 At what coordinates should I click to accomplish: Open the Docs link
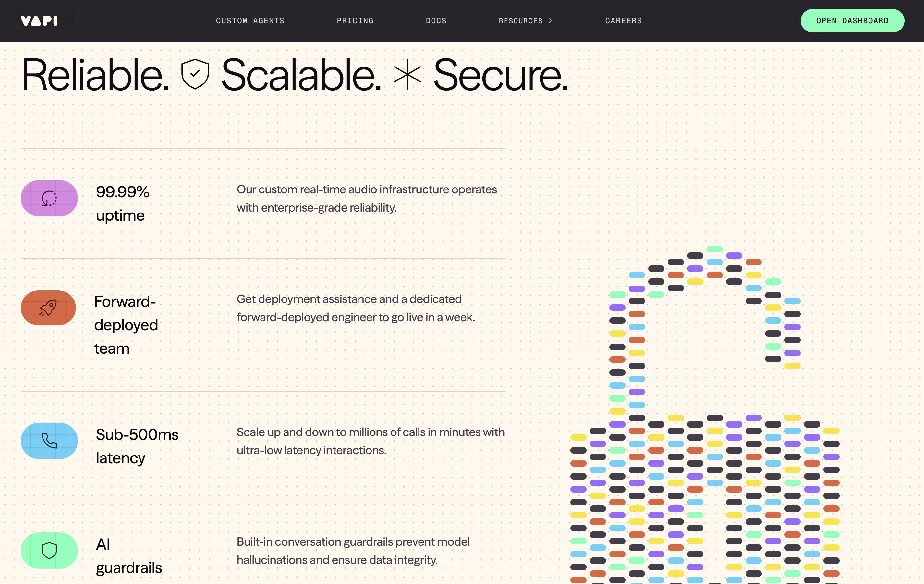tap(436, 21)
